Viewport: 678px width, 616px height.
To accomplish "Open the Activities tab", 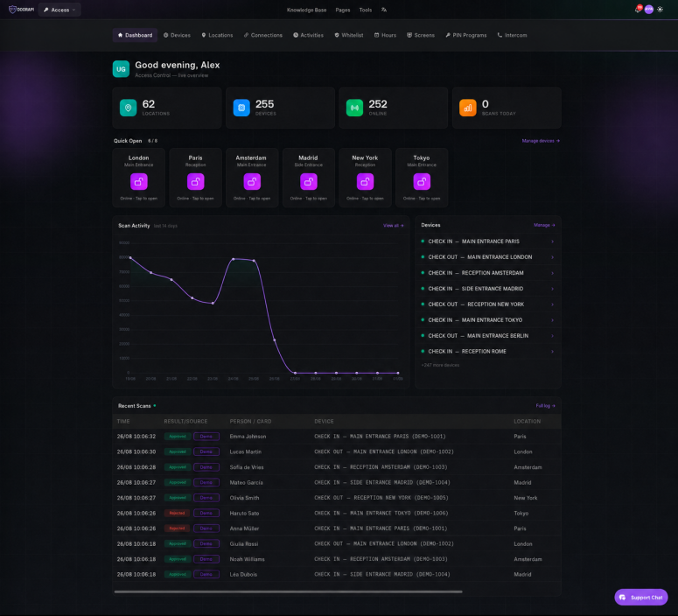I will coord(308,35).
